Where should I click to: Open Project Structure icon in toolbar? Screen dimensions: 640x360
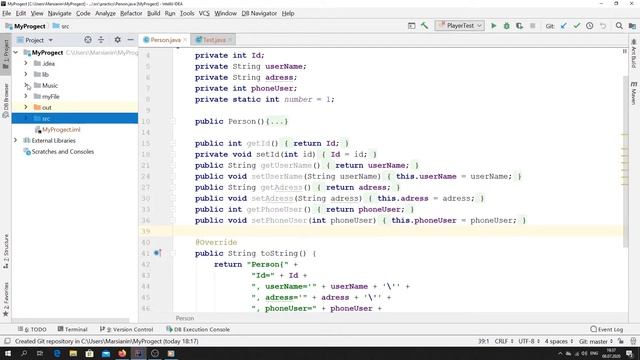(x=632, y=26)
